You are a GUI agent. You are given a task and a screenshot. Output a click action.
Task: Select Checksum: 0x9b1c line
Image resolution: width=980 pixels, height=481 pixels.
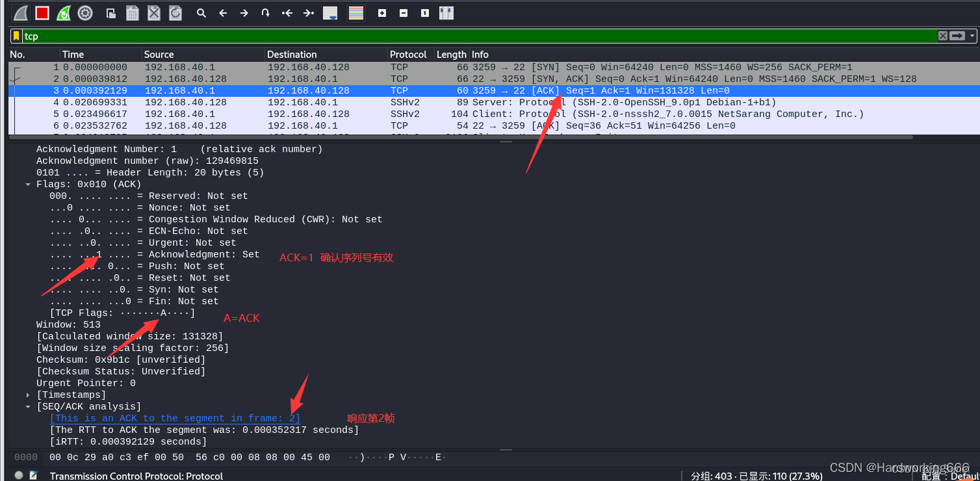[x=121, y=360]
